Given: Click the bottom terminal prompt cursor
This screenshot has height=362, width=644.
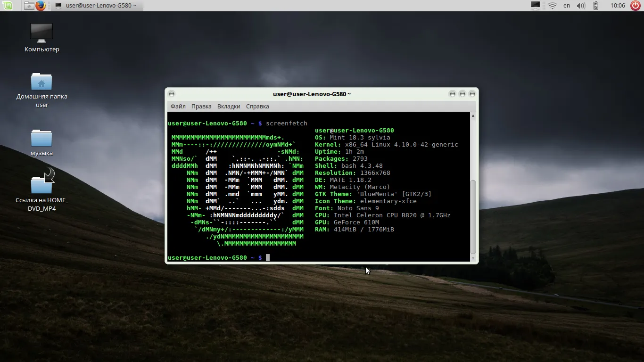Looking at the screenshot, I should click(268, 258).
